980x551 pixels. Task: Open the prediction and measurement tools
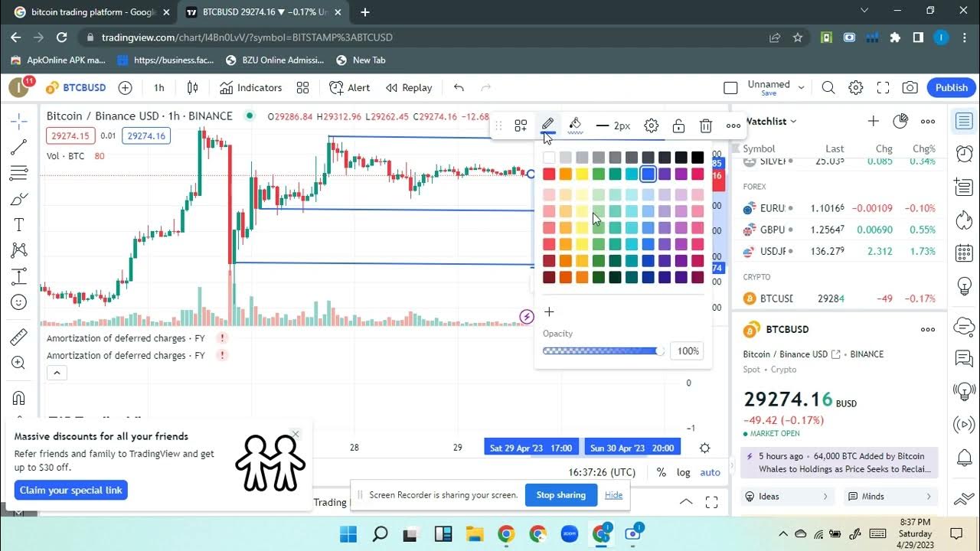(x=19, y=276)
